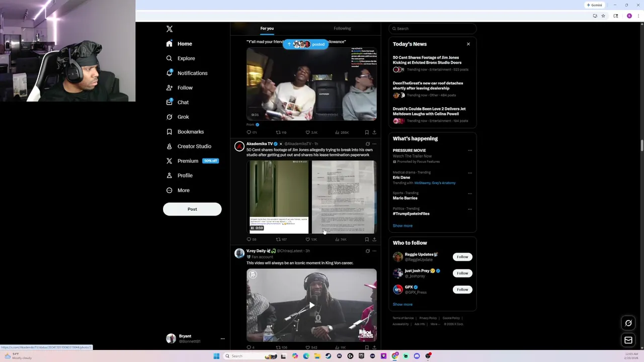This screenshot has height=362, width=644.
Task: Open Gemini in Chrome
Action: click(x=594, y=5)
